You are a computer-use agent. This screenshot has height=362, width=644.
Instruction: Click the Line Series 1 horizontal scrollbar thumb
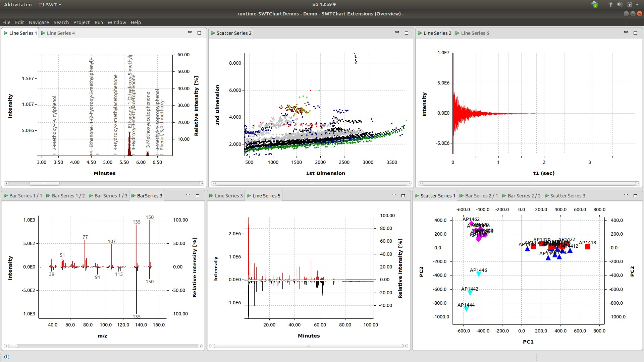[44, 184]
